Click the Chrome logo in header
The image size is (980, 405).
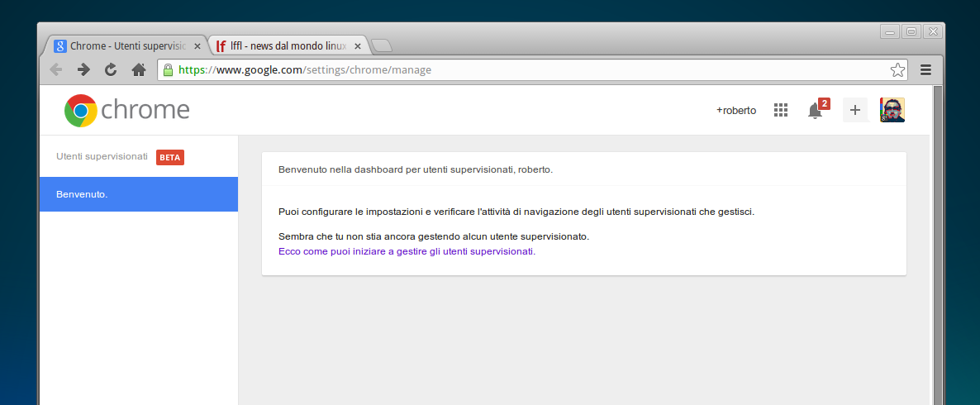coord(127,111)
